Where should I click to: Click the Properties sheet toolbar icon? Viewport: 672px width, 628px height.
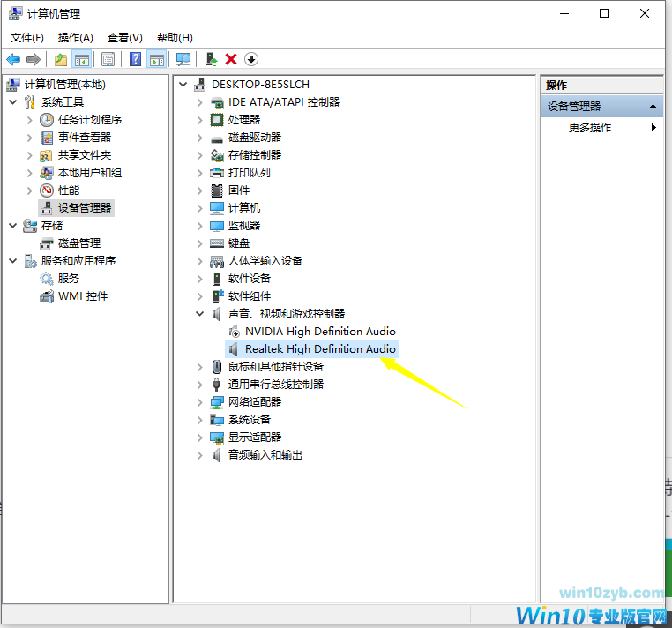tap(108, 59)
